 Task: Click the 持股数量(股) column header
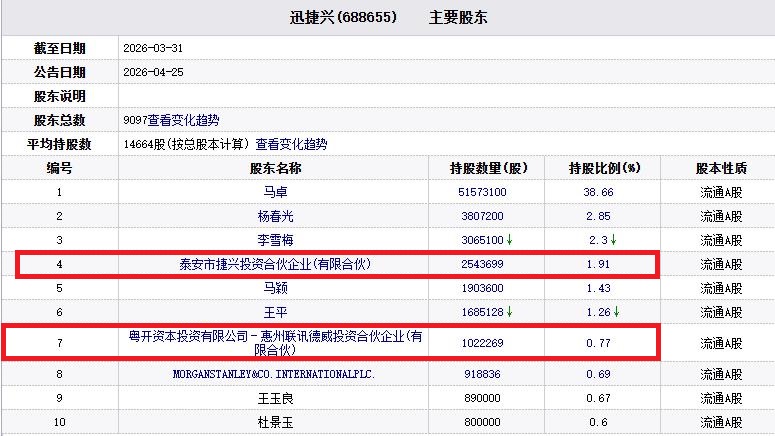coord(489,168)
